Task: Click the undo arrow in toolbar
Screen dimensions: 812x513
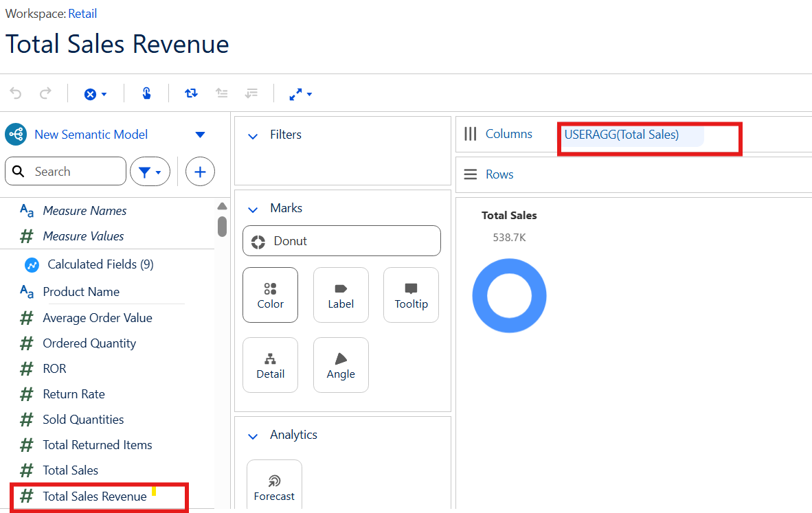Action: point(16,93)
